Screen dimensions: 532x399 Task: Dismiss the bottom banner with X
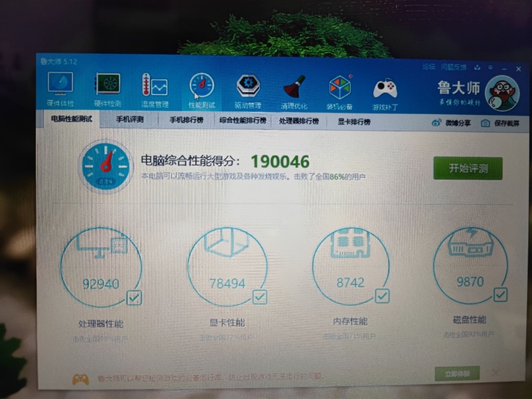[495, 373]
